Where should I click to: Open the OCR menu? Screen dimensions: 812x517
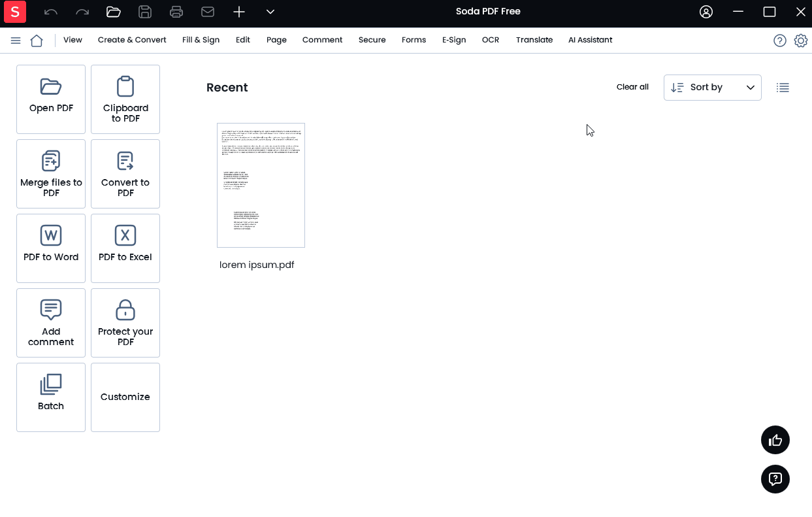point(491,40)
